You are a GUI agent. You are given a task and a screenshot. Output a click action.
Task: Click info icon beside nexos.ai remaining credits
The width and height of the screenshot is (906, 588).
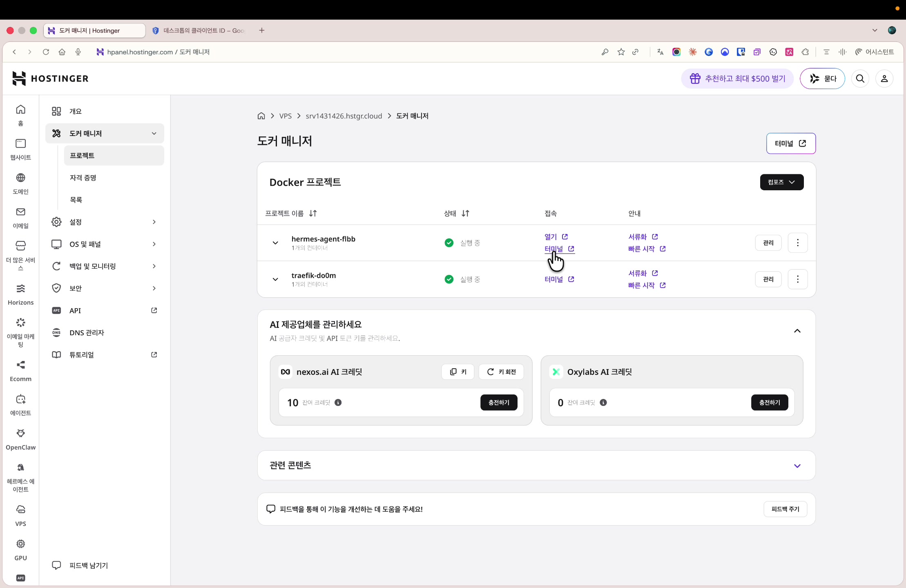338,403
